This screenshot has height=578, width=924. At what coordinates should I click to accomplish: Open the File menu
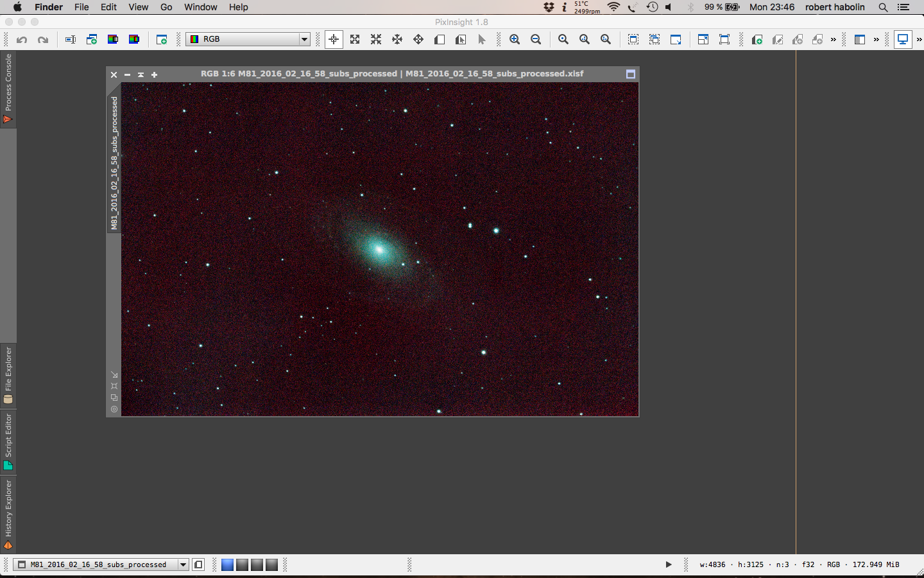81,7
